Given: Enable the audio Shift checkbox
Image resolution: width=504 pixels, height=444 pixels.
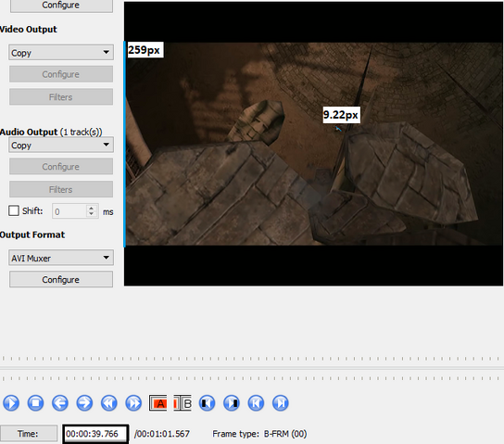Looking at the screenshot, I should (x=14, y=211).
